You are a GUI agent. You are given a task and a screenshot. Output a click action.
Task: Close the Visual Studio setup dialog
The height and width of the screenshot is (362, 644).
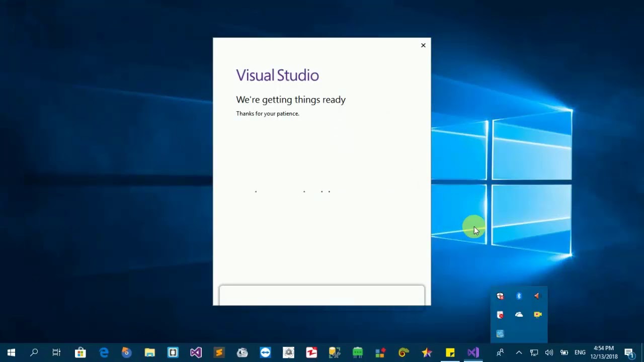(x=423, y=45)
